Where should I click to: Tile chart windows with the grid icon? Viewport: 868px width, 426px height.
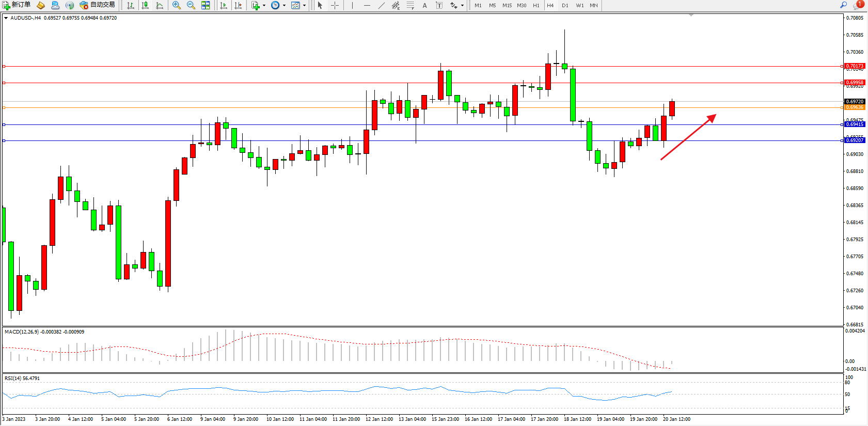[206, 5]
